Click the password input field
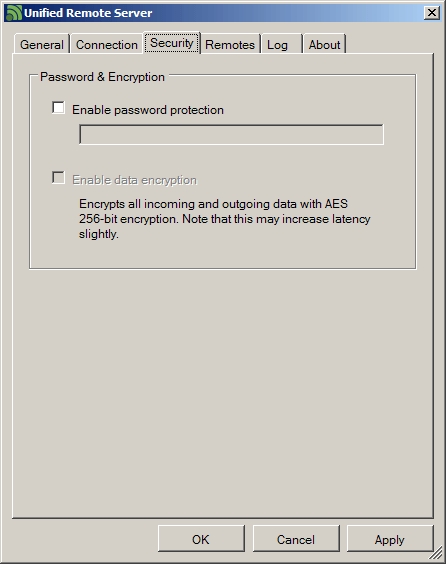The width and height of the screenshot is (446, 564). 231,135
